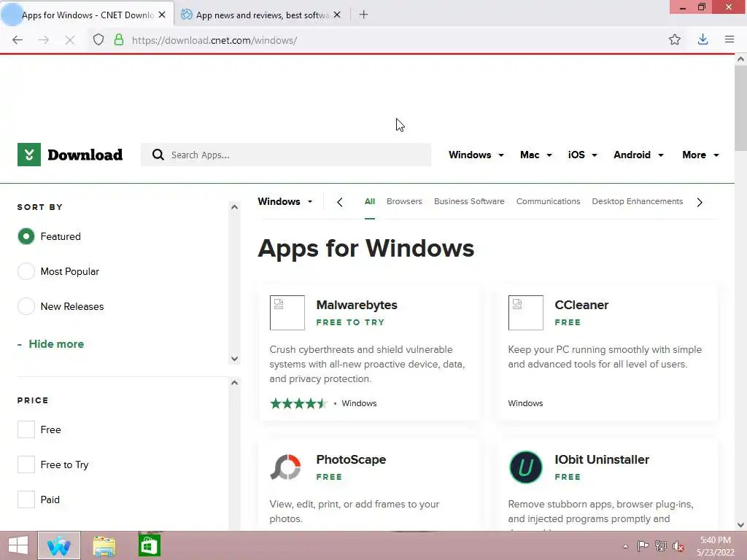This screenshot has height=560, width=747.
Task: Select the Browsers category tab
Action: tap(404, 201)
